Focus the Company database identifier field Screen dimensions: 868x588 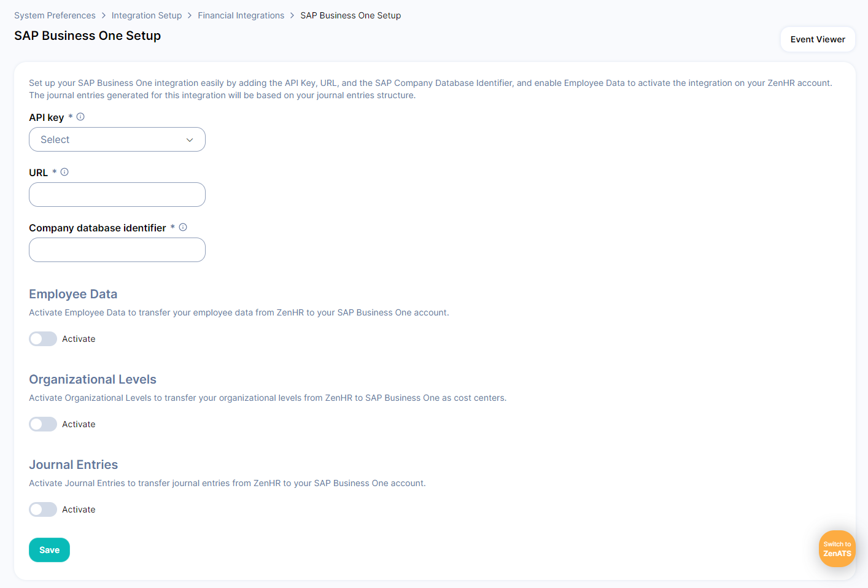pyautogui.click(x=117, y=250)
